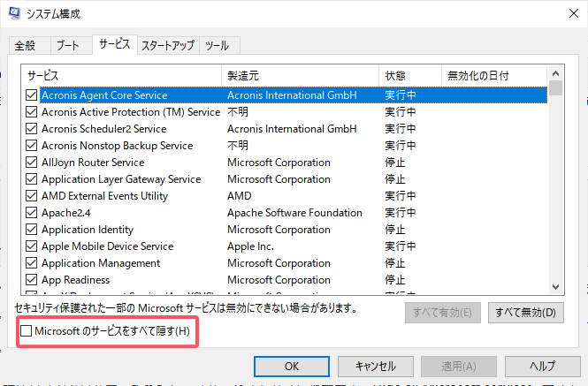Close the System Configuration dialog window

(x=566, y=12)
